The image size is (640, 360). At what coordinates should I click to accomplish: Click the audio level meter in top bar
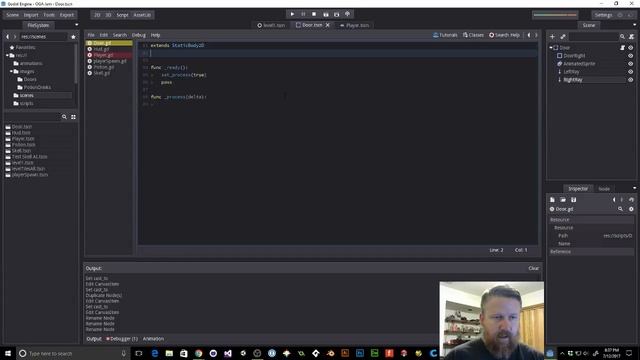click(x=555, y=15)
